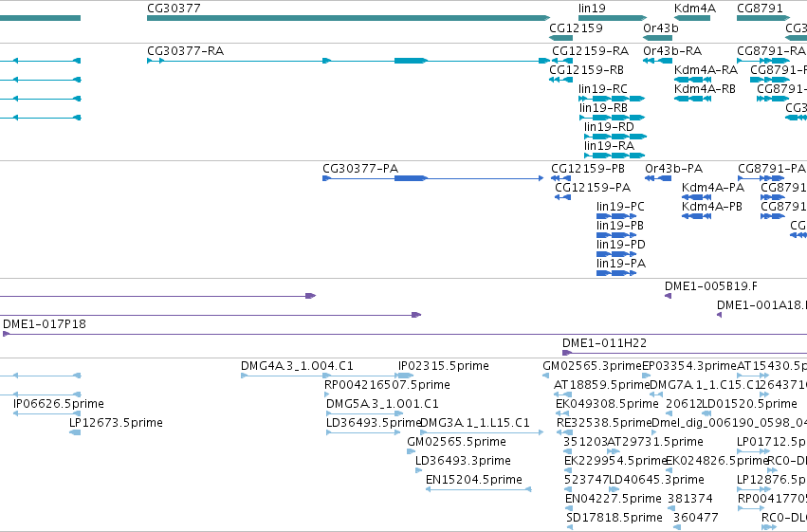Click EST LP12673.5prime

[116, 423]
